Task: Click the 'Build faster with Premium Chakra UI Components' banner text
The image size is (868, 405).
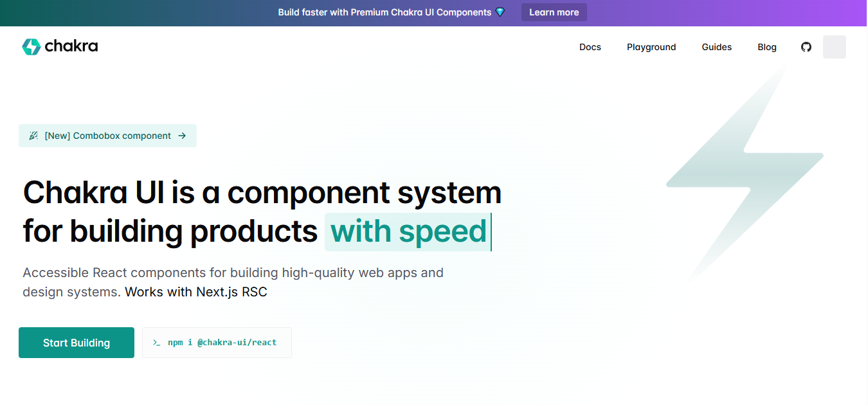Action: coord(384,12)
